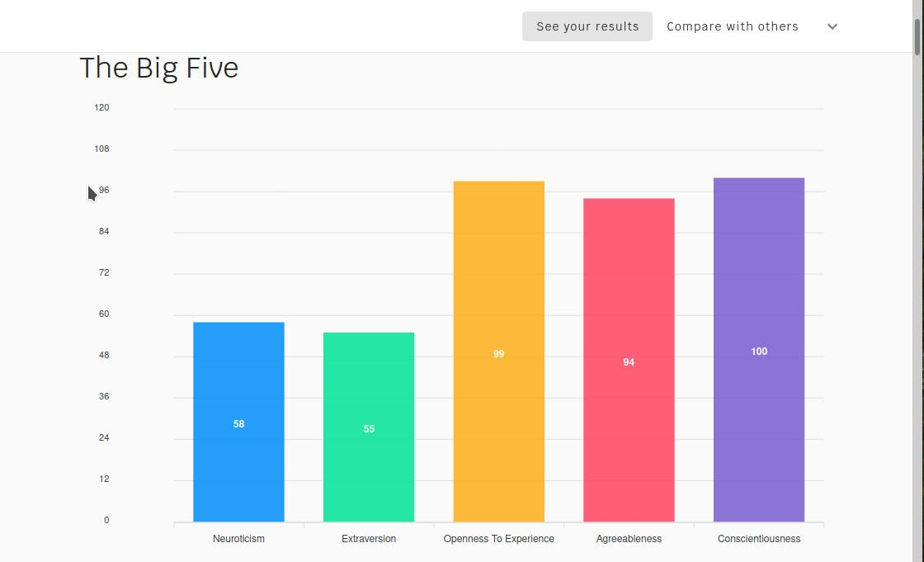Click the Agreeableness axis label
Viewport: 924px width, 562px height.
629,538
